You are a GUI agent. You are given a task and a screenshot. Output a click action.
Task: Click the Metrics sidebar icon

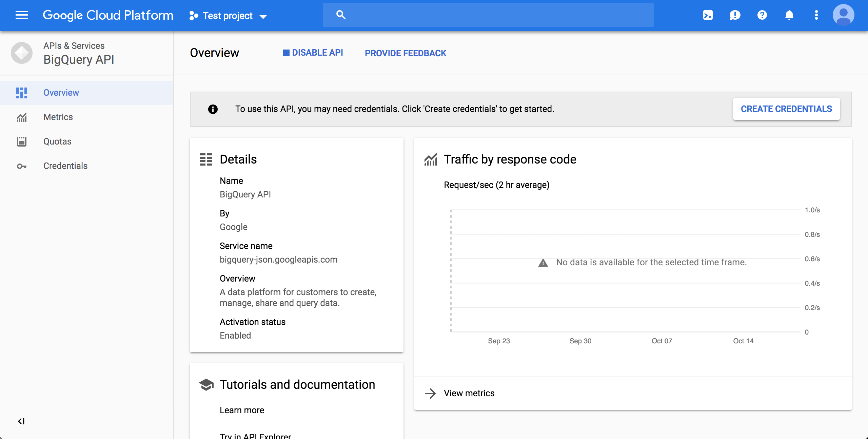click(22, 117)
